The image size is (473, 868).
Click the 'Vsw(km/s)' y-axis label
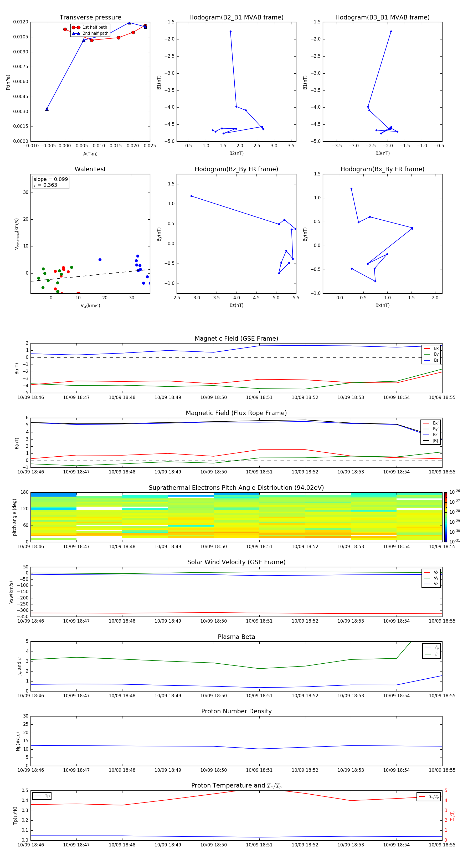(11, 592)
